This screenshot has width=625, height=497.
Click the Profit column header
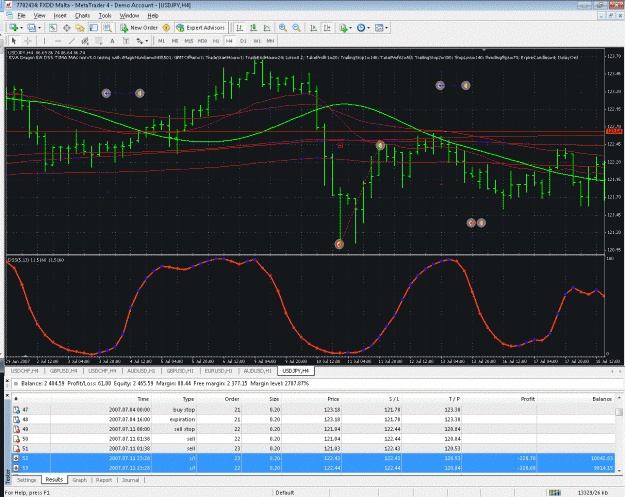(499, 399)
